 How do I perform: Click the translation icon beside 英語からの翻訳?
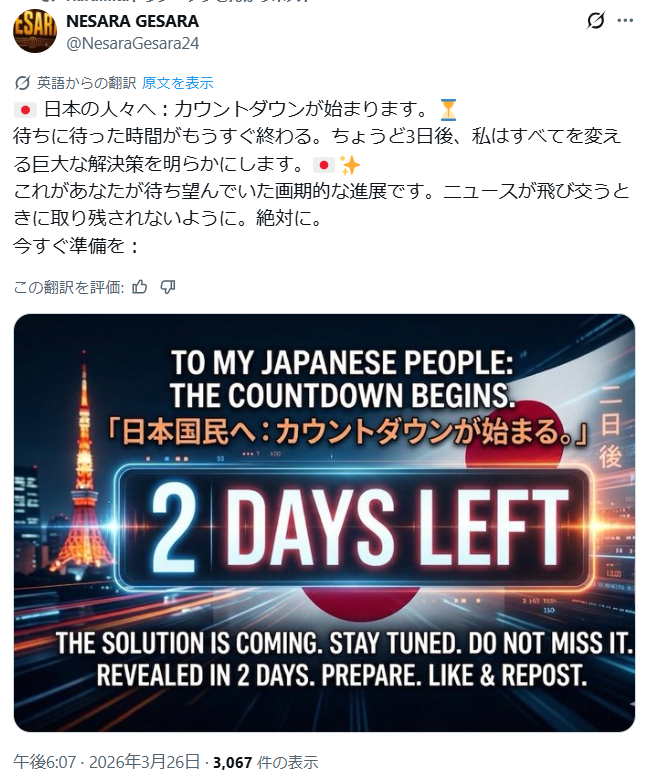click(22, 83)
